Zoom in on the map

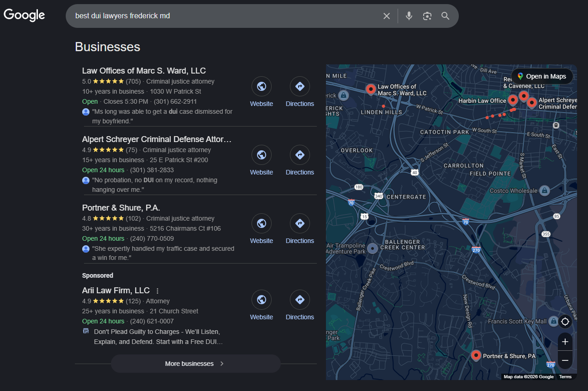click(565, 342)
